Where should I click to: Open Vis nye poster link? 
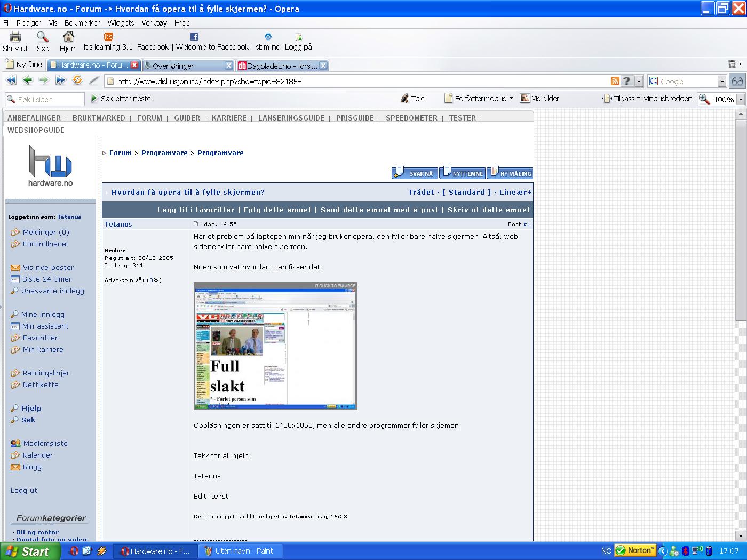click(48, 268)
